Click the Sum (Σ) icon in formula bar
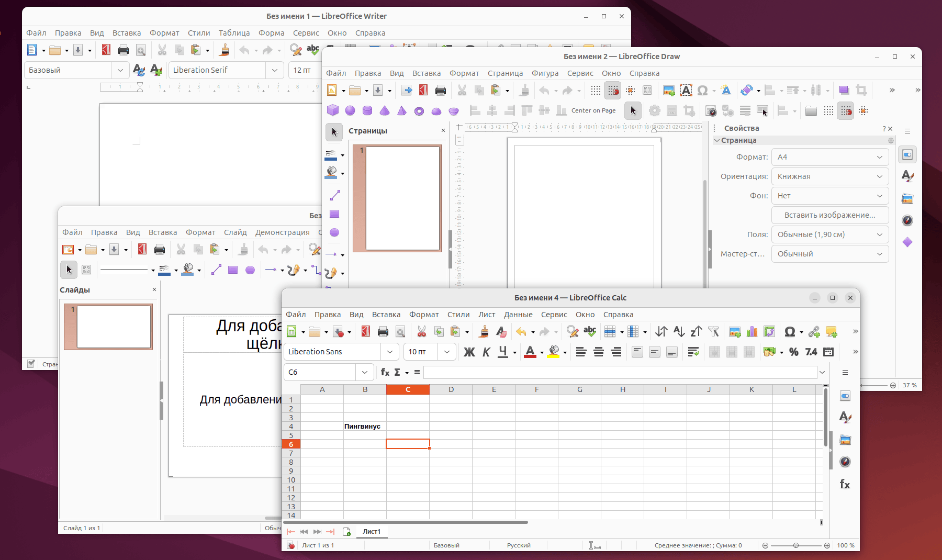 click(x=397, y=372)
